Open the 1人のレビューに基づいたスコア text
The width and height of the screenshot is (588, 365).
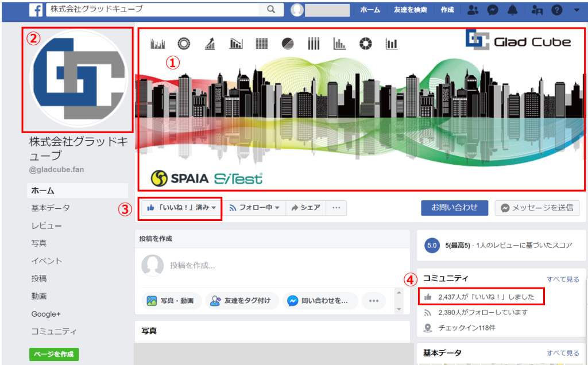(x=524, y=246)
